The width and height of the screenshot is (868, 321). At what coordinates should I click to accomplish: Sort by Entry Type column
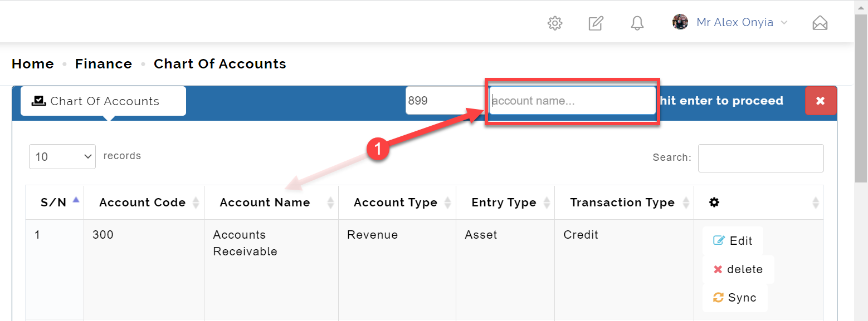click(505, 203)
